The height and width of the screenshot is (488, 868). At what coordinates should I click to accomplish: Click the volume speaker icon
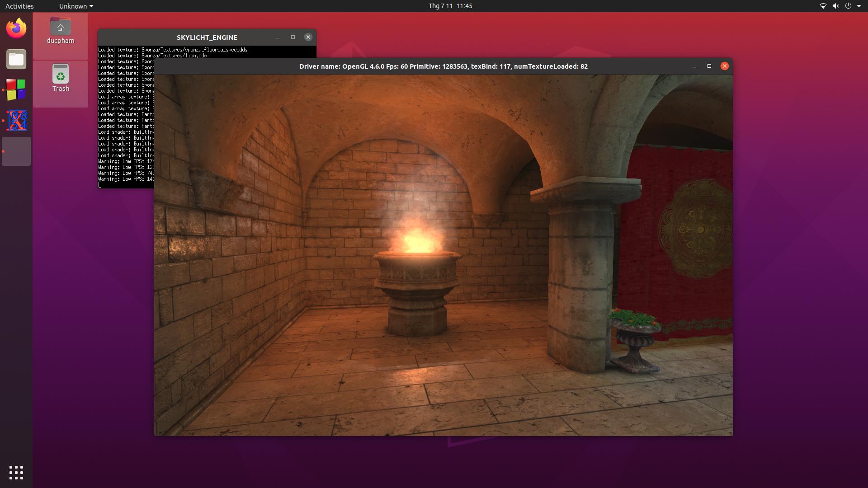point(835,6)
